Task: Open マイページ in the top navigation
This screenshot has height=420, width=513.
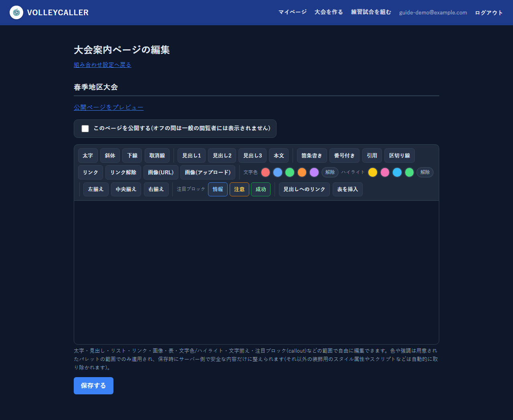Action: coord(293,12)
